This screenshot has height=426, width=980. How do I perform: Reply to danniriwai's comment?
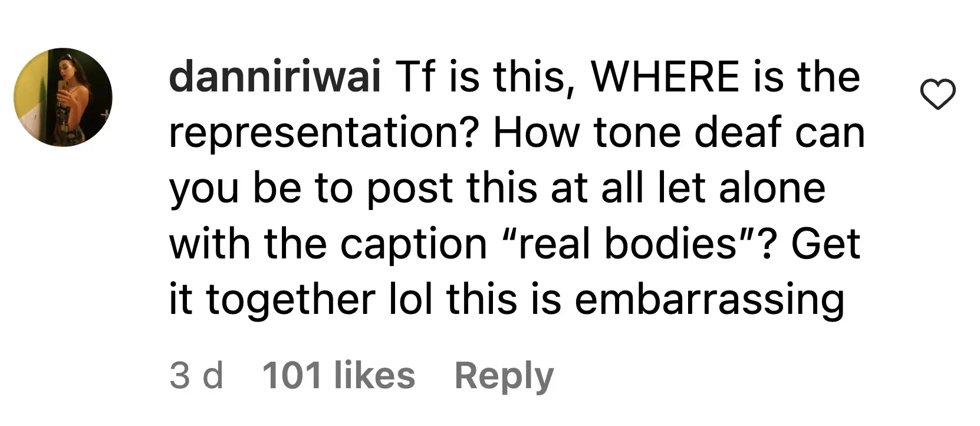coord(504,375)
